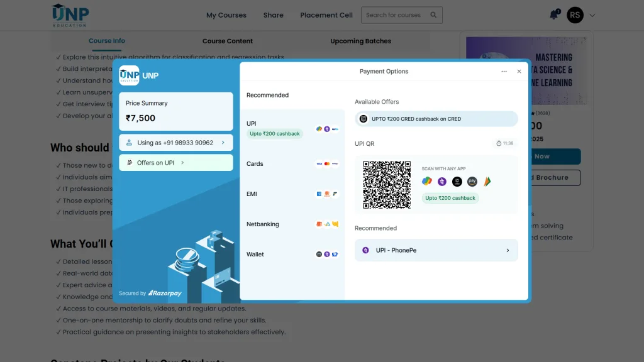
Task: Open the 'Using as +91 98933 90962' row
Action: pos(176,143)
